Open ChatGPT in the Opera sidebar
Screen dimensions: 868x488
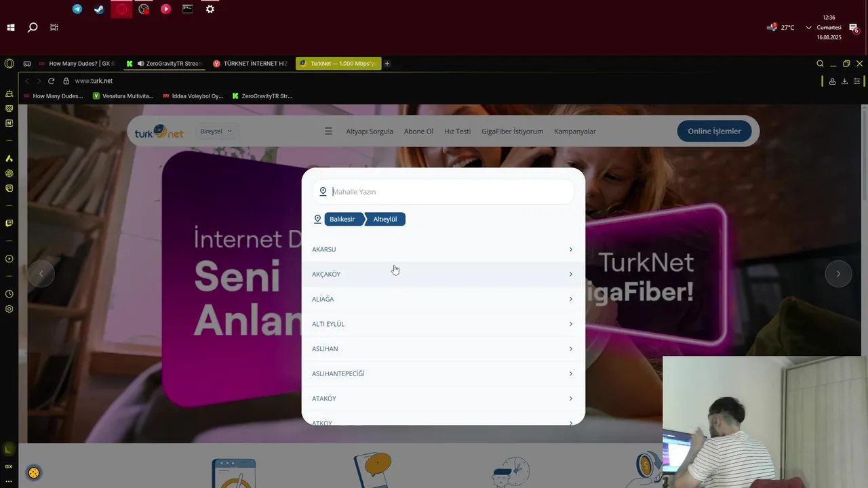9,174
